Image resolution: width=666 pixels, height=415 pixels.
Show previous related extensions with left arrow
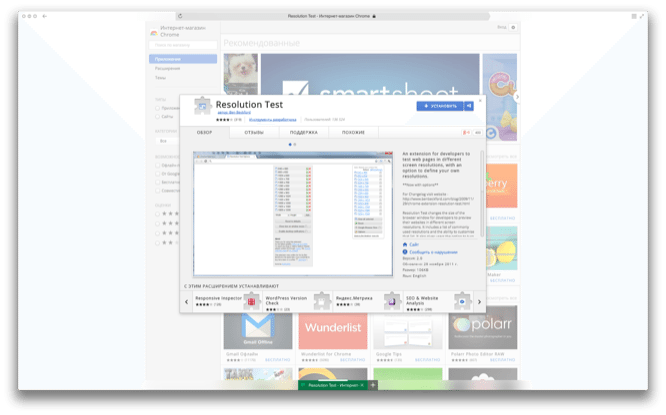[x=186, y=302]
